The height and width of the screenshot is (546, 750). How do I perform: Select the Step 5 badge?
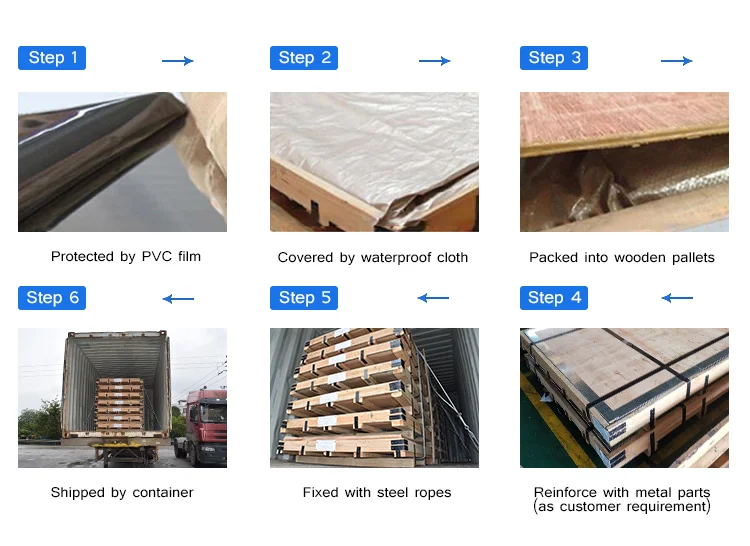(304, 298)
